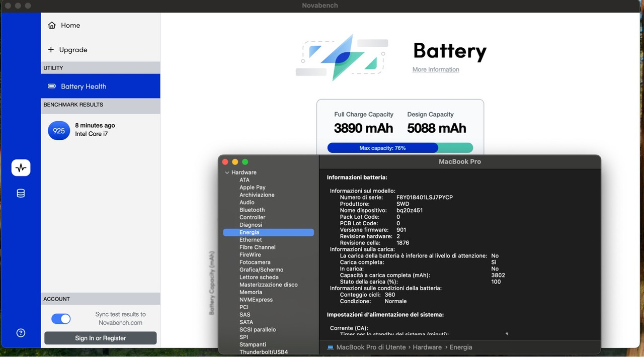Close the MacBook Pro system information window
The height and width of the screenshot is (358, 644).
pyautogui.click(x=225, y=162)
